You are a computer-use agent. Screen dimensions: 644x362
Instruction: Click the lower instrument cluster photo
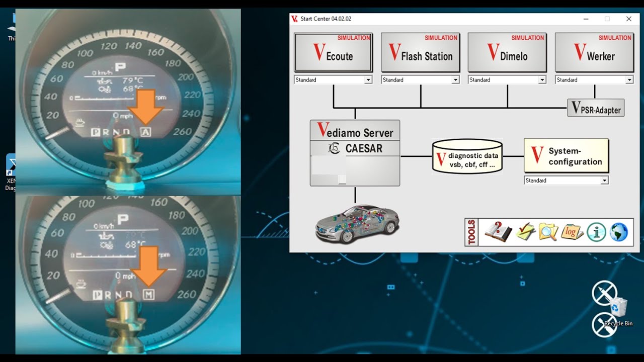click(x=128, y=275)
